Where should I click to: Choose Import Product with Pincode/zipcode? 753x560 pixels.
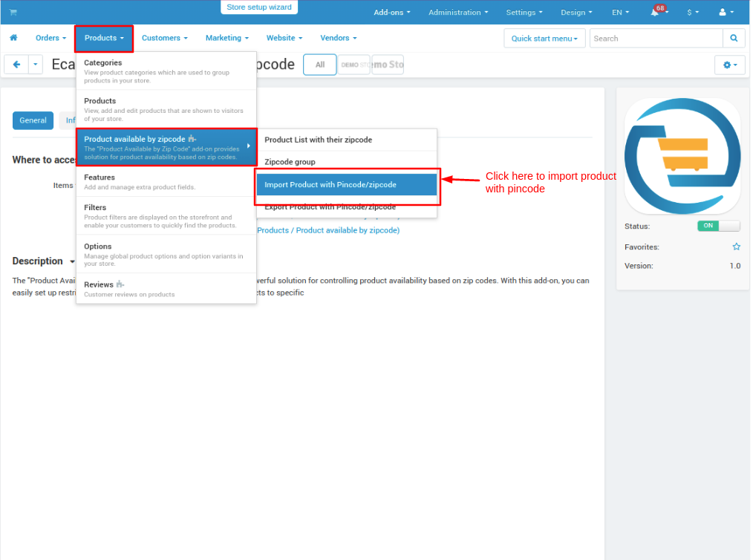[x=347, y=184]
